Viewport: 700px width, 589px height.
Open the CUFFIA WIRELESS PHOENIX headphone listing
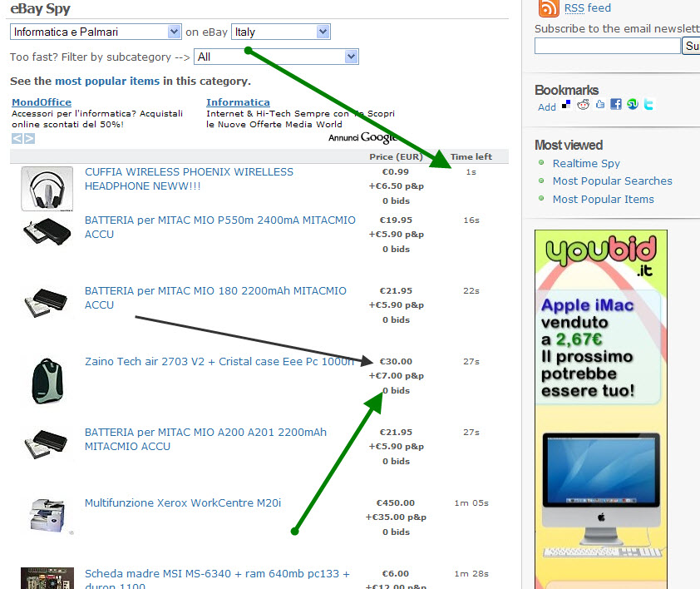189,179
